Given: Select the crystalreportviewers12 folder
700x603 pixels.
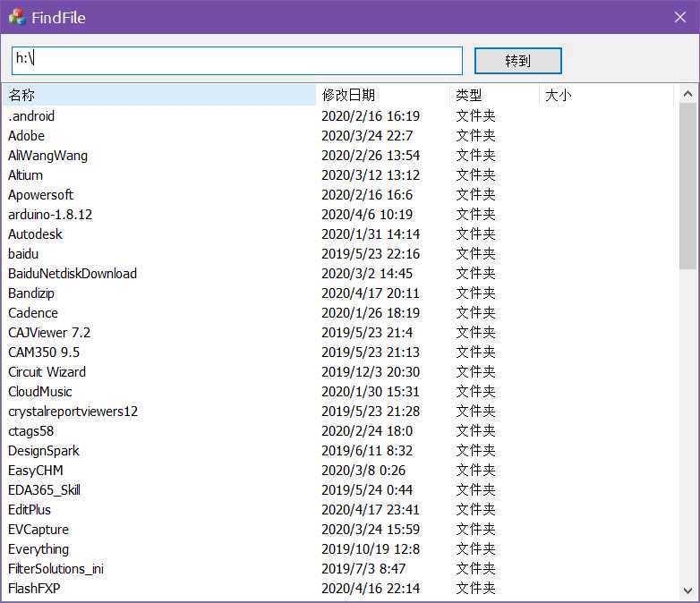Looking at the screenshot, I should click(x=73, y=411).
